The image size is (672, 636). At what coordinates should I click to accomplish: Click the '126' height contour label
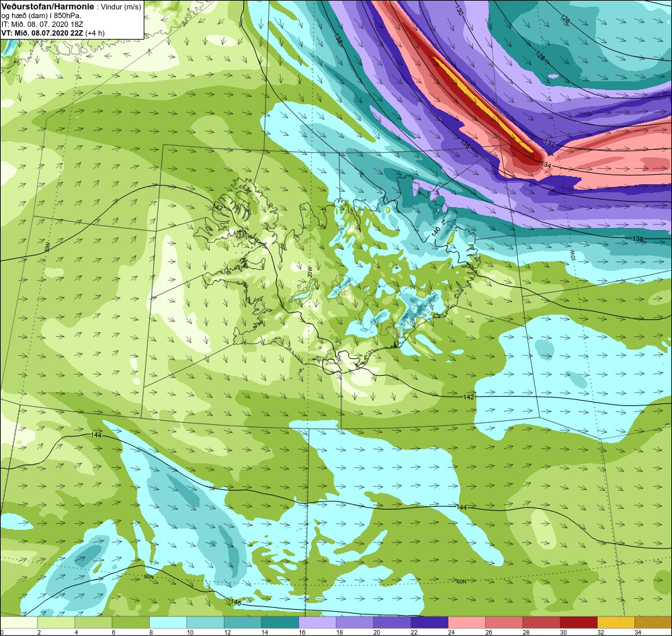tap(565, 19)
